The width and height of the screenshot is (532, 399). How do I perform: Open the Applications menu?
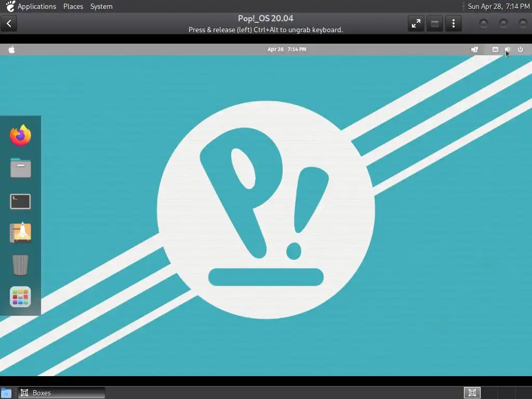37,6
